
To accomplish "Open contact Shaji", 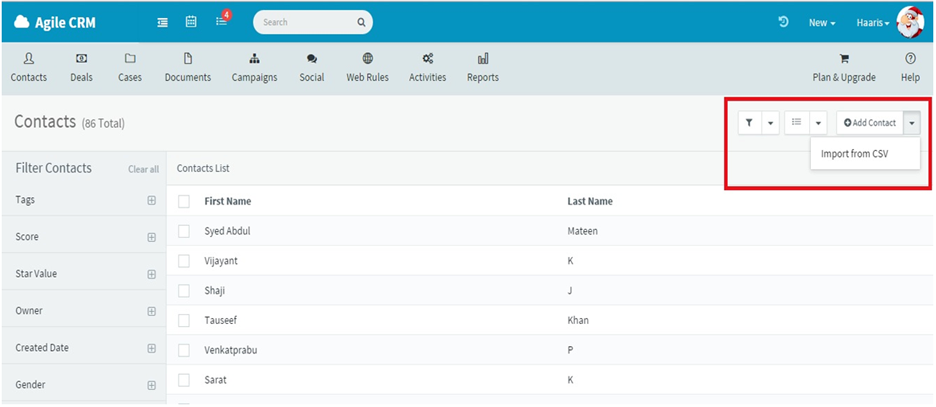I will click(214, 291).
